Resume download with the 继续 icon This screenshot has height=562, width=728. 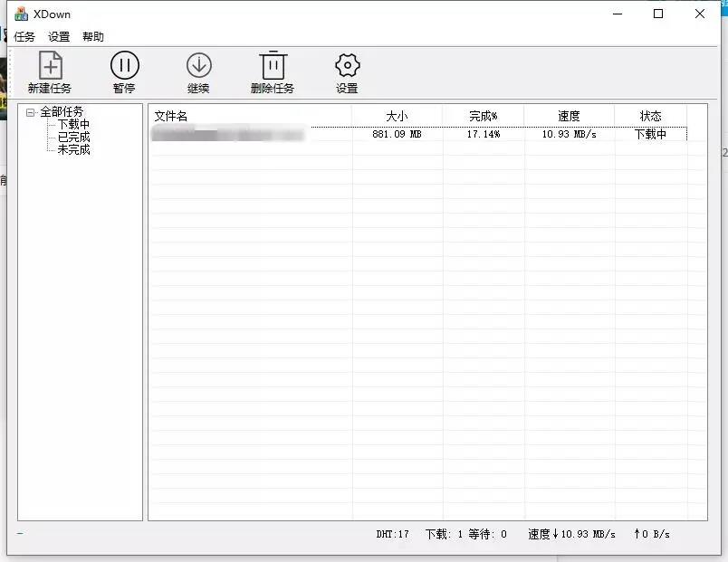click(198, 66)
